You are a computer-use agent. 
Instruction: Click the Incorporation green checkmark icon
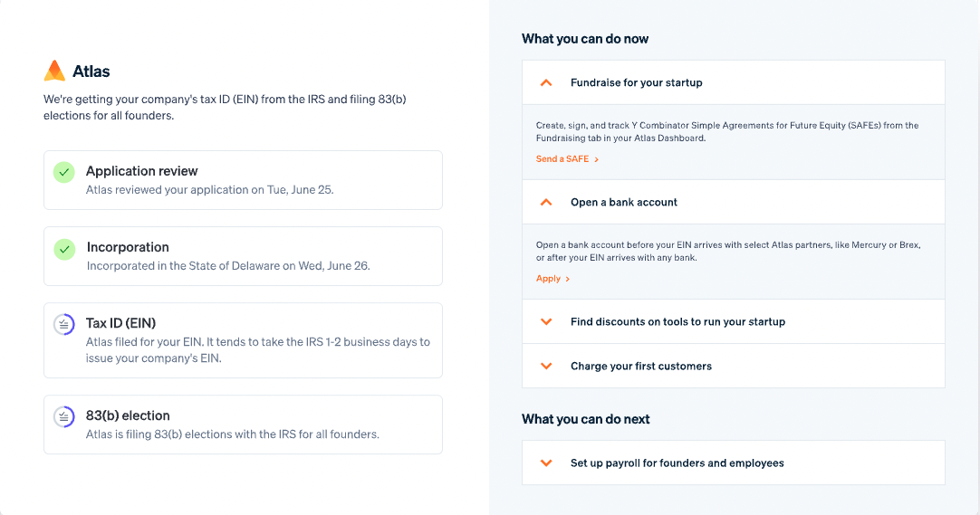63,249
